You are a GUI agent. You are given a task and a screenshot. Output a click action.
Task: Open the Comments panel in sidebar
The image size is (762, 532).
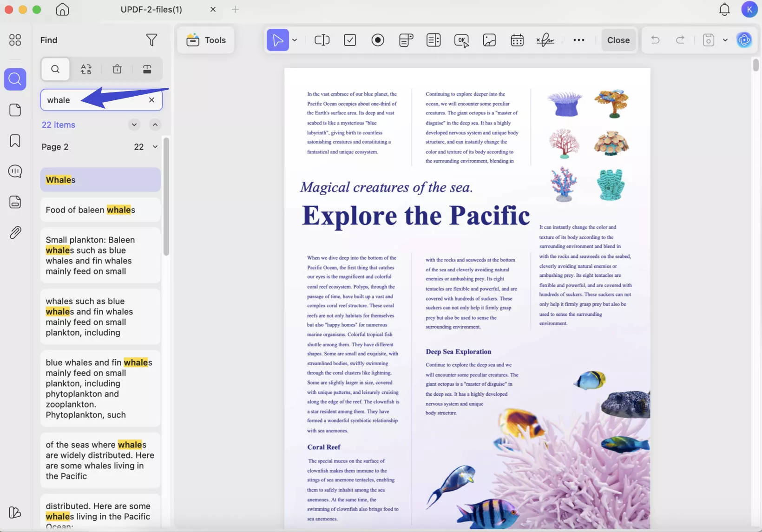[x=15, y=171]
